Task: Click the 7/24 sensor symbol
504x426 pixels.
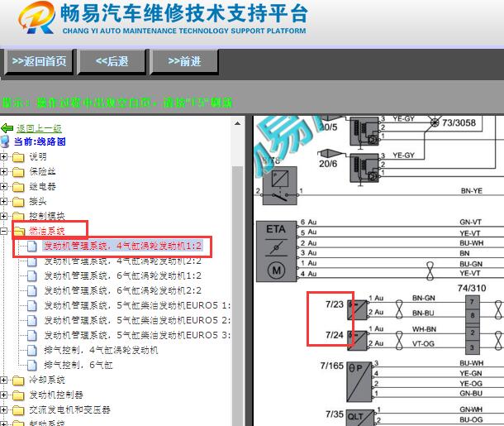Action: pos(358,341)
